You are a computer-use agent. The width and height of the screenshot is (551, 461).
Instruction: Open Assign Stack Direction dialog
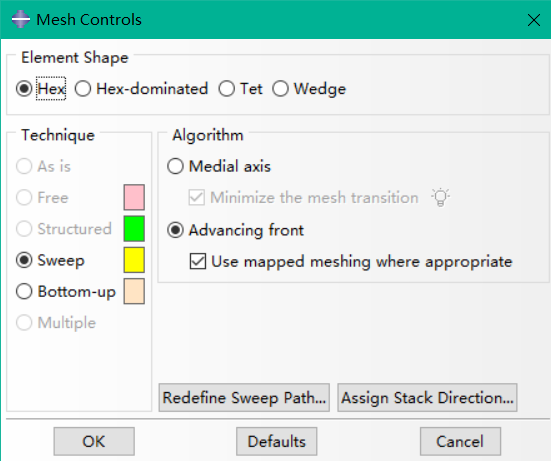coord(427,398)
